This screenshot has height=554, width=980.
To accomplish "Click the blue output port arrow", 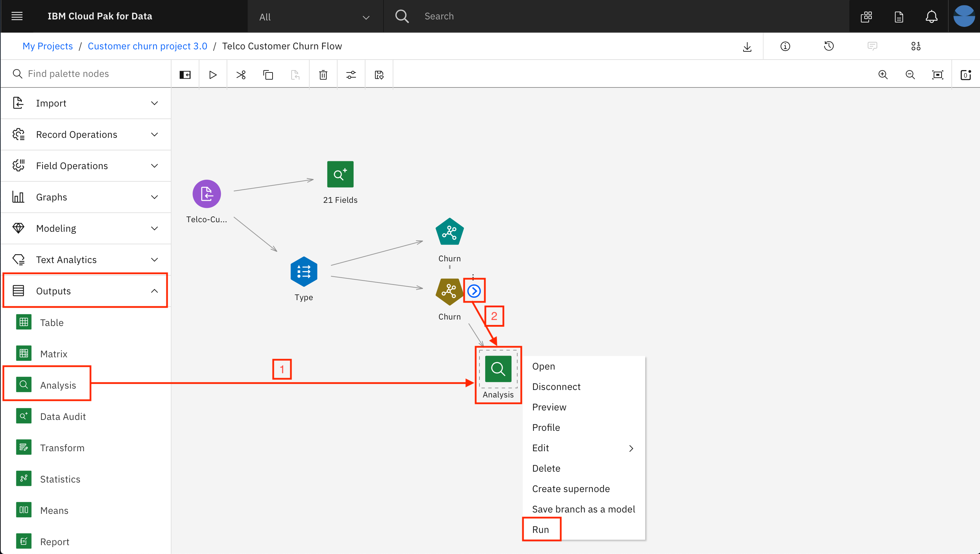I will pos(474,291).
